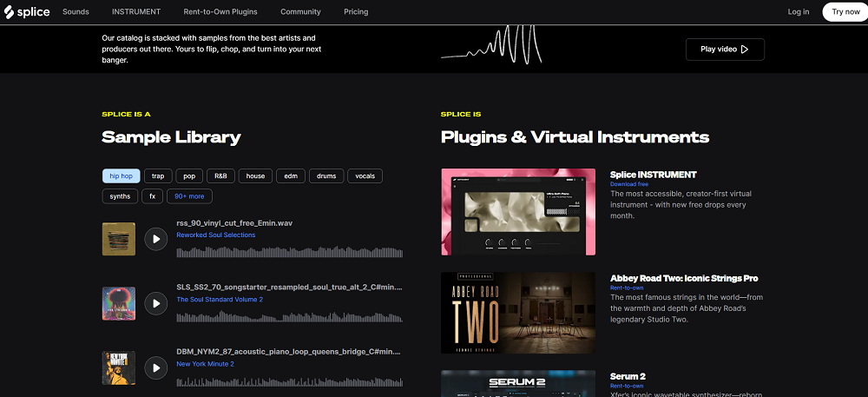The image size is (868, 397).
Task: Select the pop genre filter
Action: pos(190,176)
